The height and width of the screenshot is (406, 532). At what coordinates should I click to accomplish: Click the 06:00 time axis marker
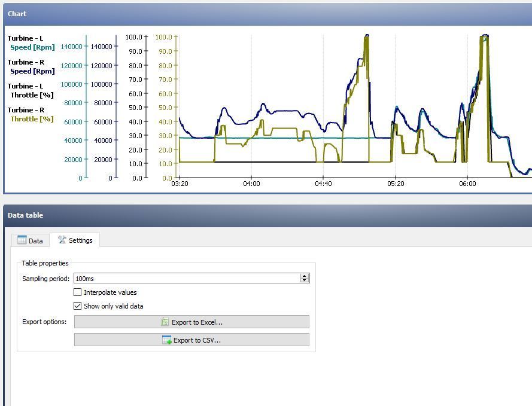tap(467, 184)
